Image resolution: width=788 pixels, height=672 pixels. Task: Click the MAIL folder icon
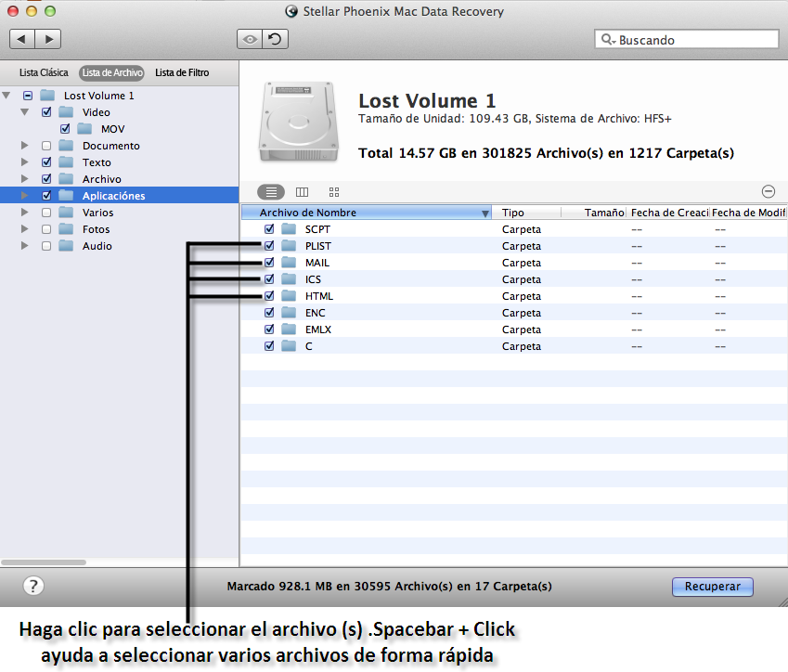(x=289, y=263)
